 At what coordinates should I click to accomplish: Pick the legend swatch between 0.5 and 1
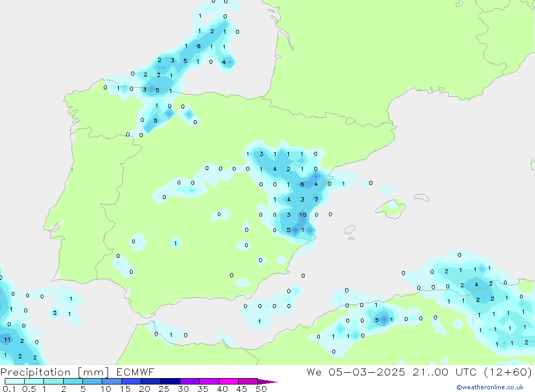coord(34,381)
